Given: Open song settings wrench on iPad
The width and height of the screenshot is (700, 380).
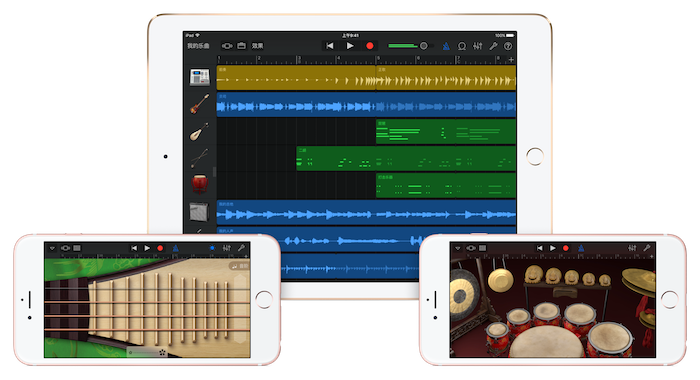Looking at the screenshot, I should (493, 46).
